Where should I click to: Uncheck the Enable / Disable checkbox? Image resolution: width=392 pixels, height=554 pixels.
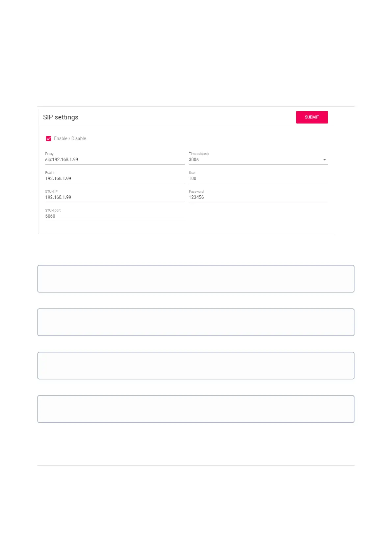coord(49,139)
